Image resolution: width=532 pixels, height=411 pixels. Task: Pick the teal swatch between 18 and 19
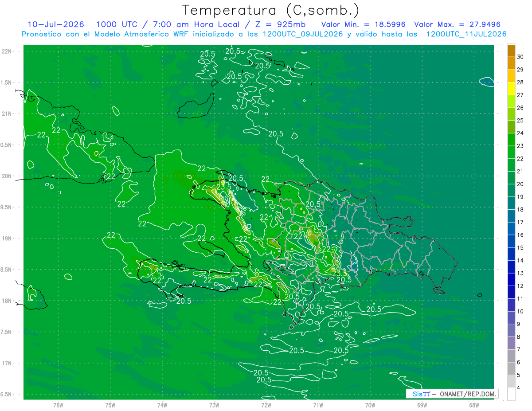(x=511, y=204)
